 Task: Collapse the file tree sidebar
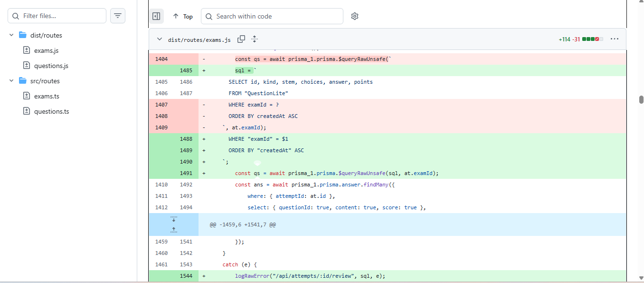pyautogui.click(x=156, y=16)
